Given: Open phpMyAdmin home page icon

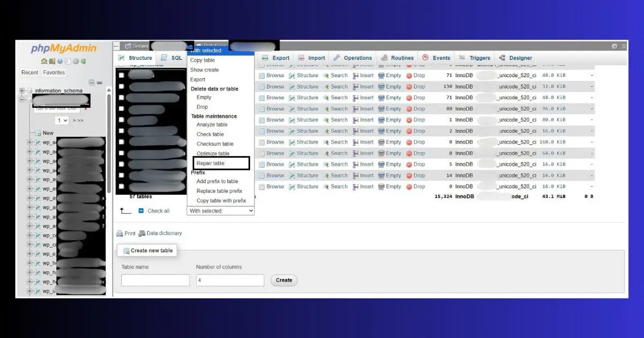Looking at the screenshot, I should (43, 61).
